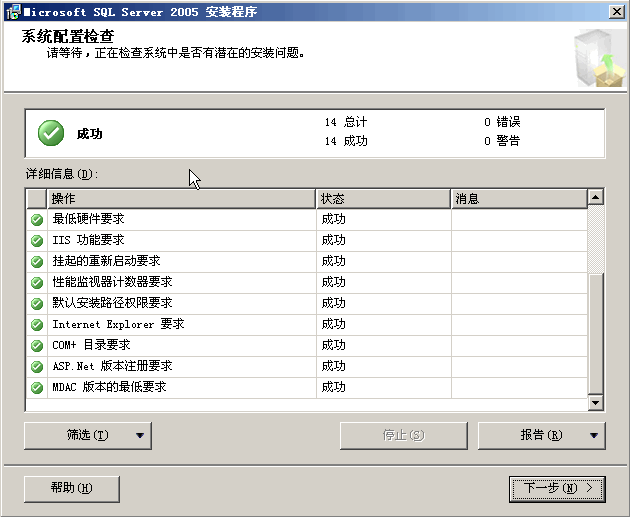Select the 挂起的重新启动要求 row text
Image resolution: width=630 pixels, height=517 pixels.
pos(106,261)
